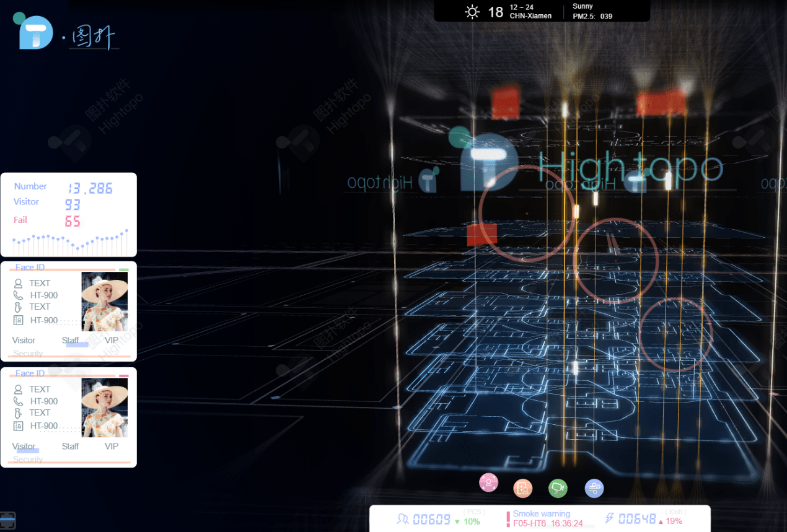Click the red block marker on the left floor
The image size is (787, 532).
pyautogui.click(x=481, y=235)
